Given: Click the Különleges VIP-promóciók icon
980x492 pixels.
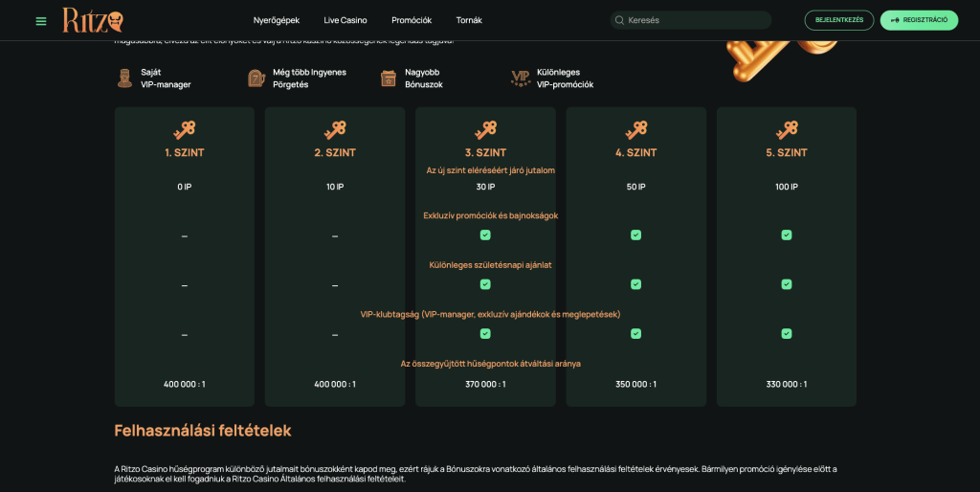Looking at the screenshot, I should 521,78.
